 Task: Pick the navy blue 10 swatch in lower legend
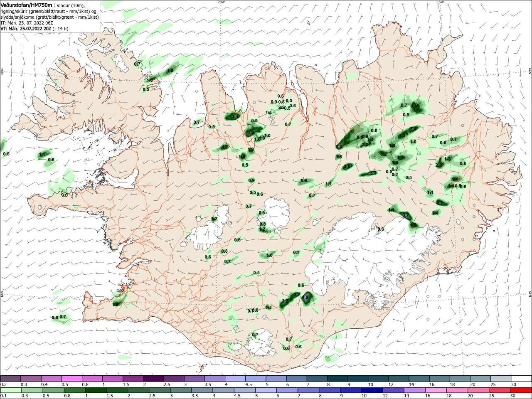click(371, 390)
